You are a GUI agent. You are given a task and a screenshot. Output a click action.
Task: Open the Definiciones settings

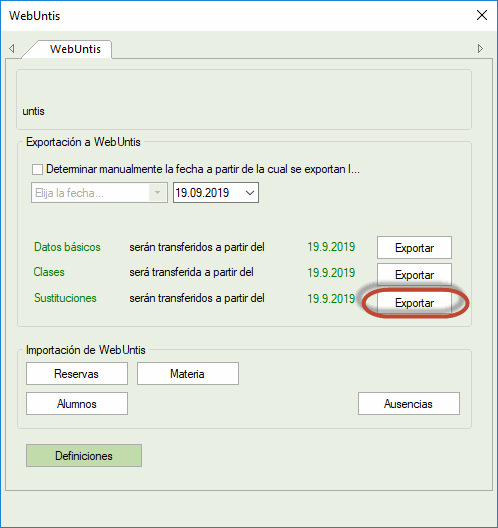click(84, 456)
